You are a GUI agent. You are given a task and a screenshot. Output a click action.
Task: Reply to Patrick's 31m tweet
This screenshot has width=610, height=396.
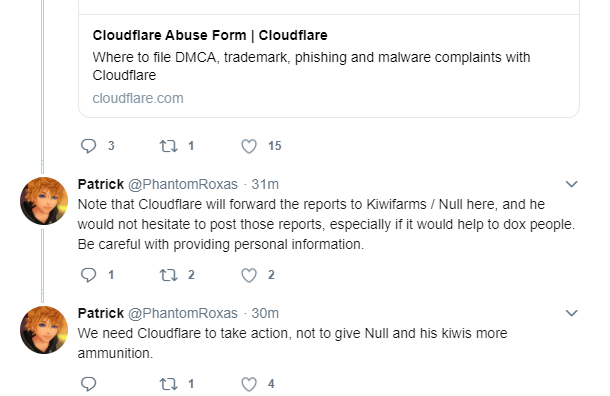[x=89, y=275]
